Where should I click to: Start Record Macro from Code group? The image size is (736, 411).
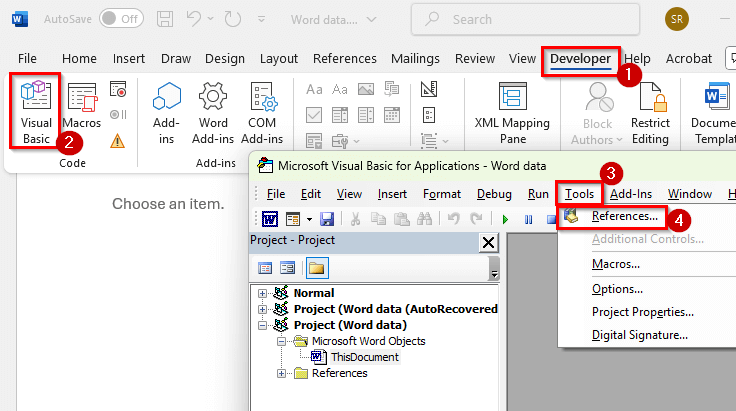click(x=118, y=89)
